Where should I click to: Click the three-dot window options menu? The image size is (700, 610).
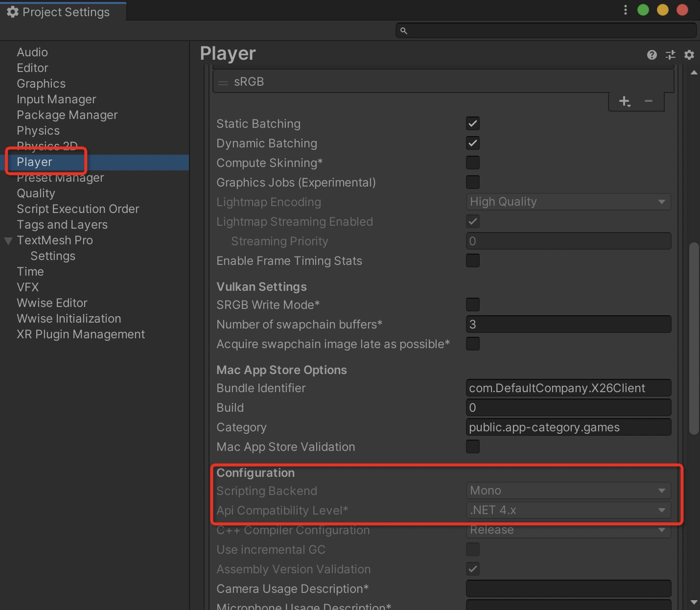(x=626, y=10)
